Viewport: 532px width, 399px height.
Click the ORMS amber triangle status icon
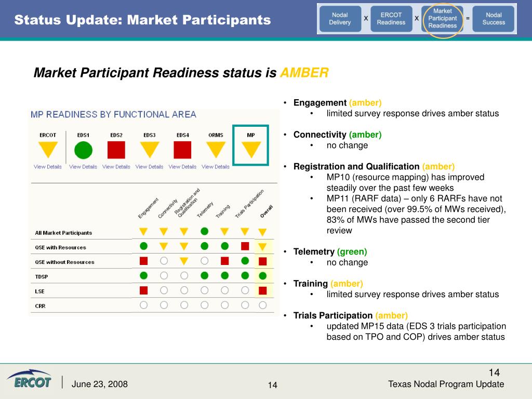[216, 150]
